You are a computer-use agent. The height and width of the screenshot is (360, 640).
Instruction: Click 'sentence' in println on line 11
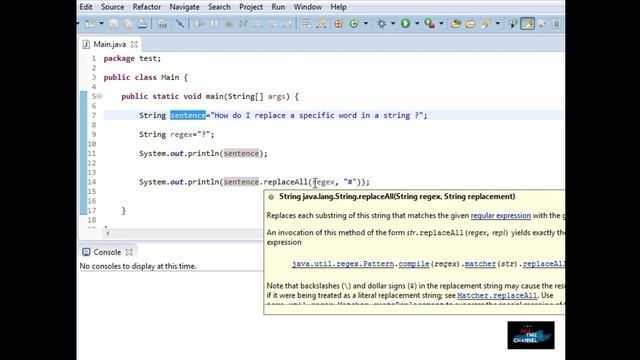pos(241,153)
